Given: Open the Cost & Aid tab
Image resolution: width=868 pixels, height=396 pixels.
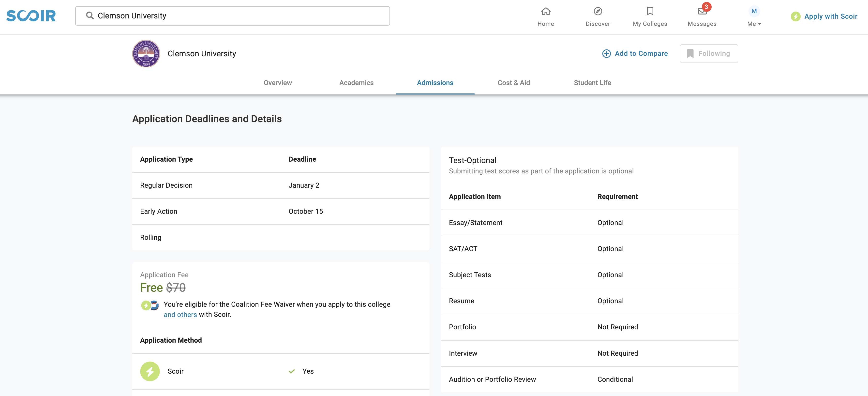Looking at the screenshot, I should (513, 83).
